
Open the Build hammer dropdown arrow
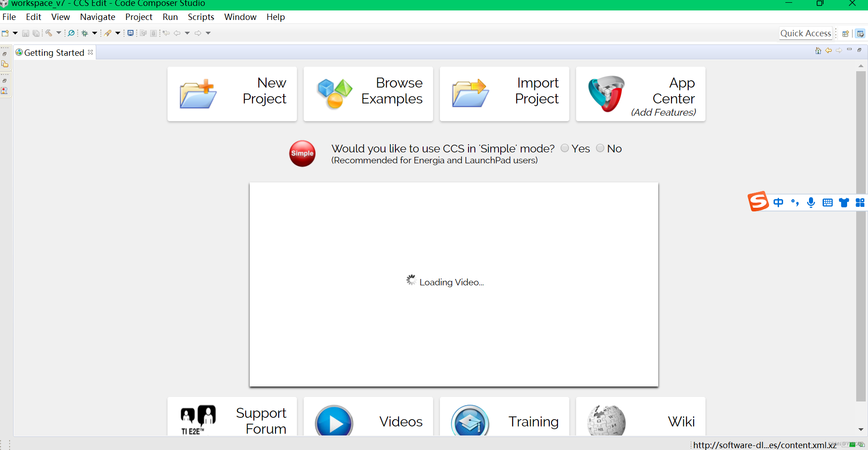(x=59, y=33)
